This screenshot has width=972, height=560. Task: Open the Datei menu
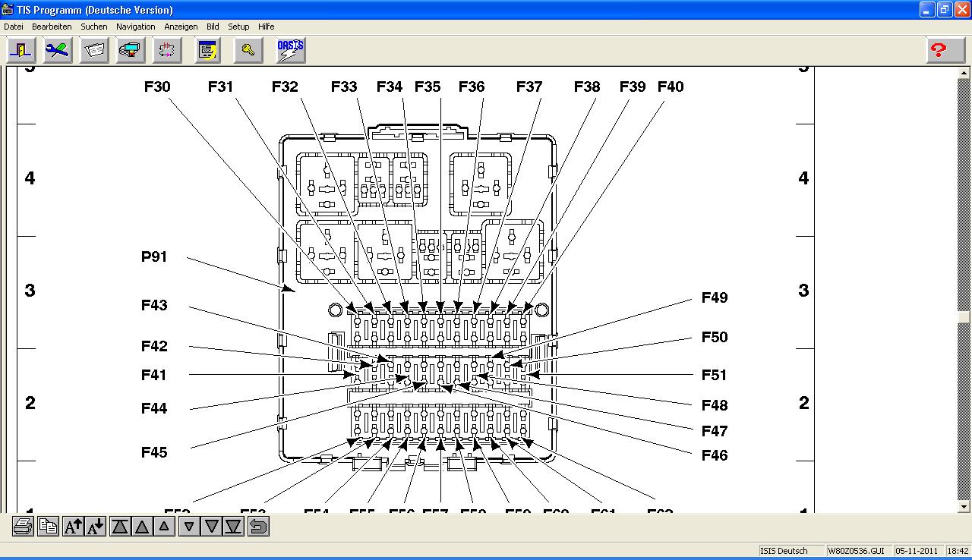[x=14, y=27]
